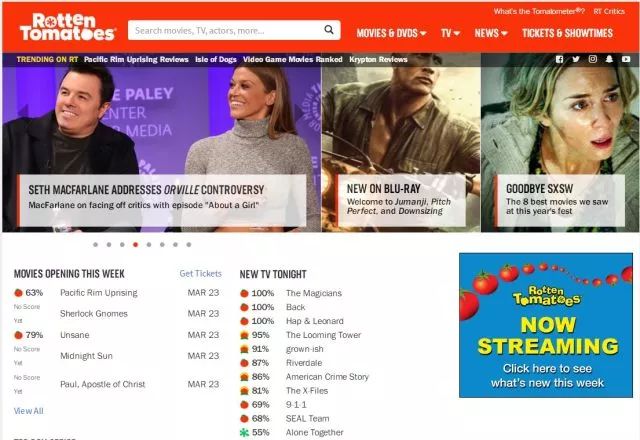
Task: Open the YouTube icon link
Action: pos(626,59)
